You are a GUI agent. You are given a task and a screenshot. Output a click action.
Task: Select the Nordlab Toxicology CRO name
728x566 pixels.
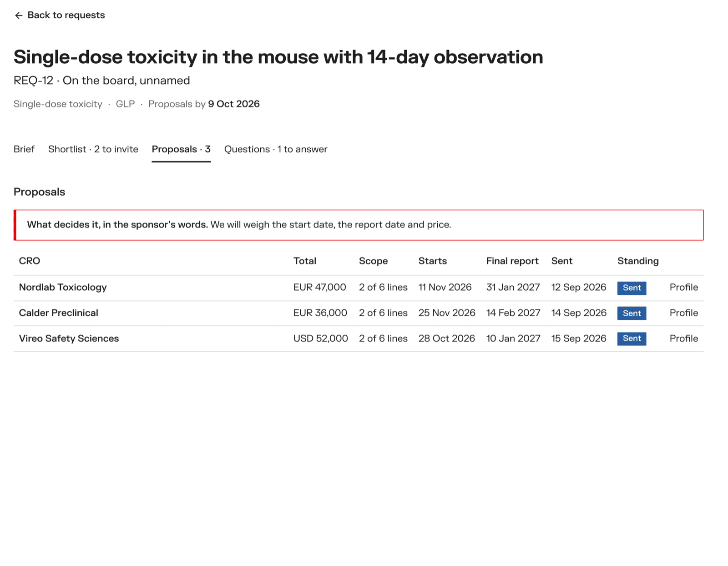[x=63, y=288]
